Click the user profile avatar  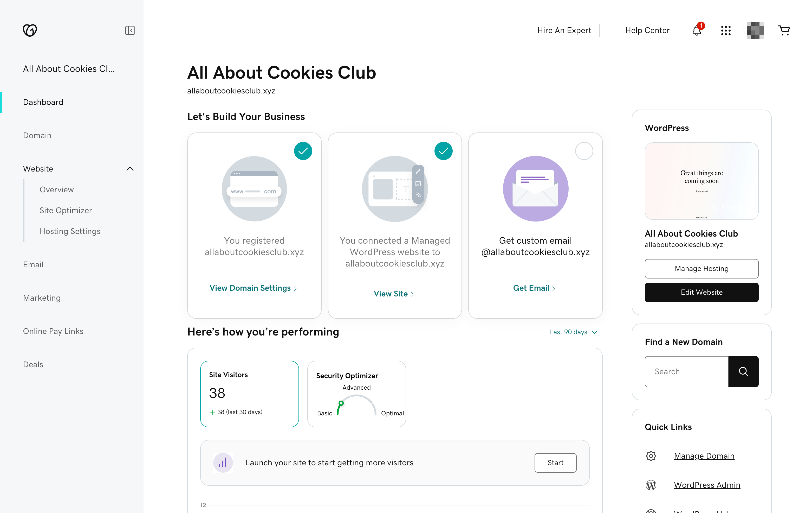click(x=755, y=30)
